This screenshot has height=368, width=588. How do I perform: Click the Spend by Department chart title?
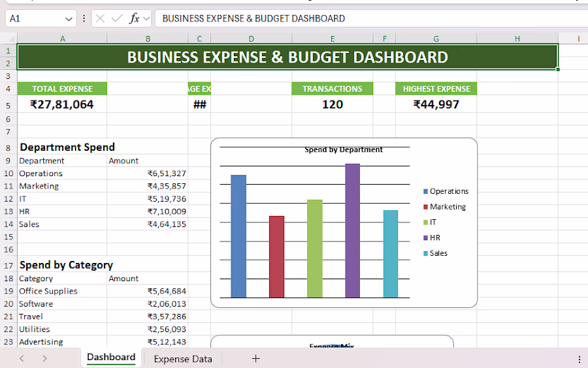coord(344,150)
